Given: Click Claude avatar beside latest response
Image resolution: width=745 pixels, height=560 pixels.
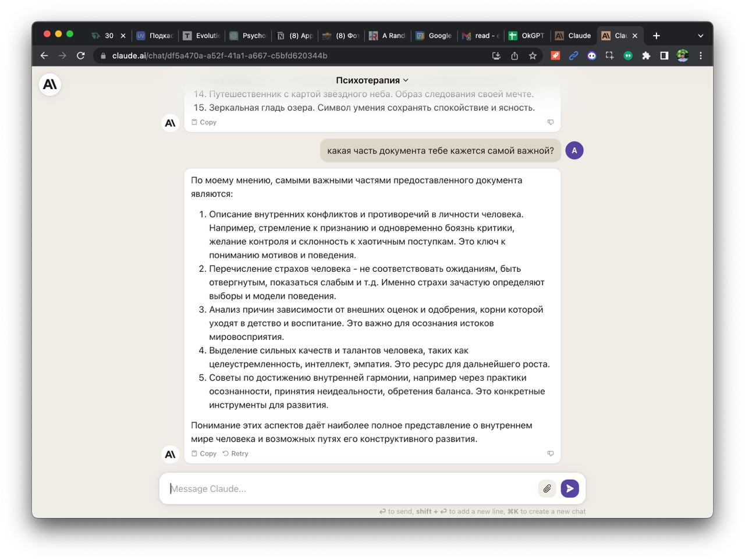Looking at the screenshot, I should click(x=170, y=454).
